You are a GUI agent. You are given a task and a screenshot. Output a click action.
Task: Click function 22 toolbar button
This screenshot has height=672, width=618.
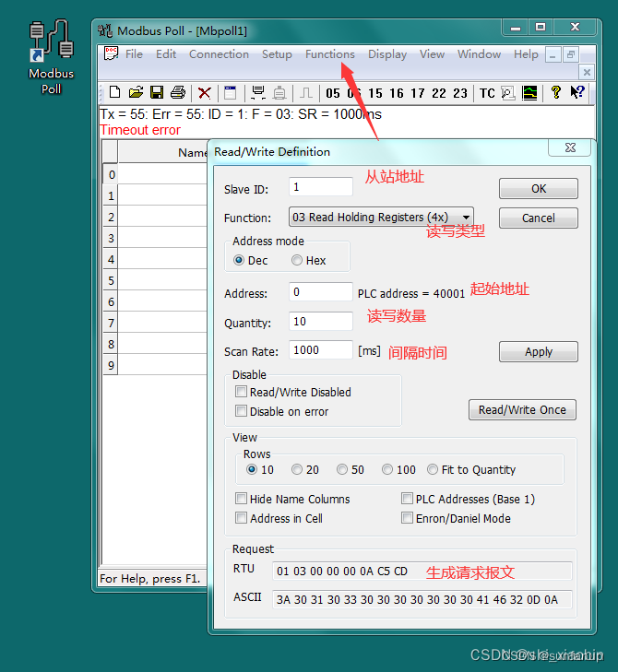click(x=439, y=93)
